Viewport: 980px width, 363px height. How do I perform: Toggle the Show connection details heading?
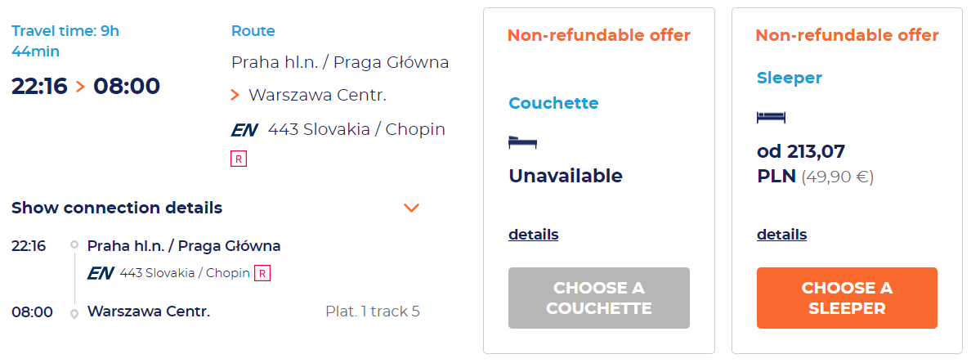tap(117, 208)
